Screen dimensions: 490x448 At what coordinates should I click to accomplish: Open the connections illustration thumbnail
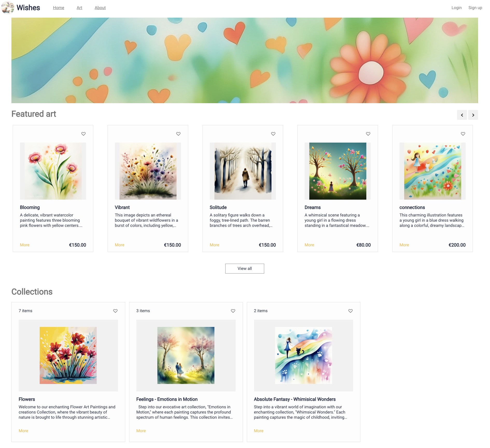pyautogui.click(x=432, y=171)
